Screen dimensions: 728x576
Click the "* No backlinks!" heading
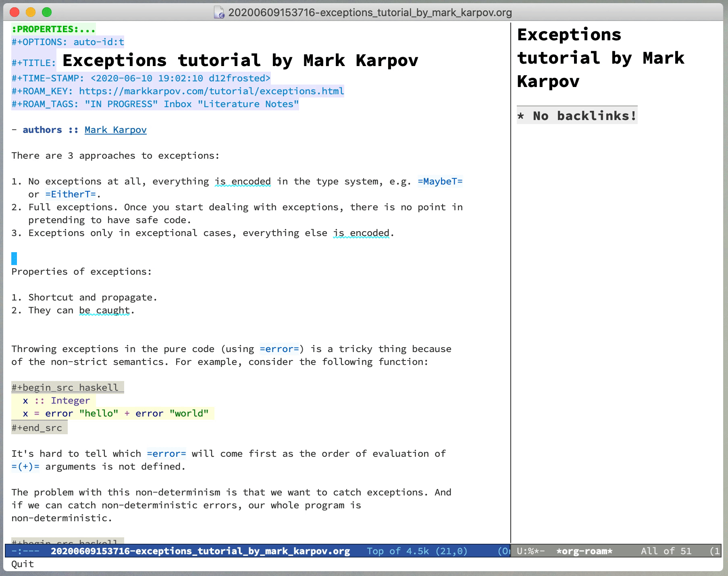(x=577, y=116)
